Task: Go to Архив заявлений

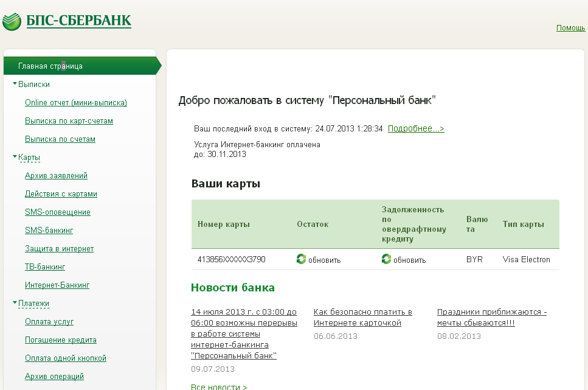Action: click(x=56, y=176)
